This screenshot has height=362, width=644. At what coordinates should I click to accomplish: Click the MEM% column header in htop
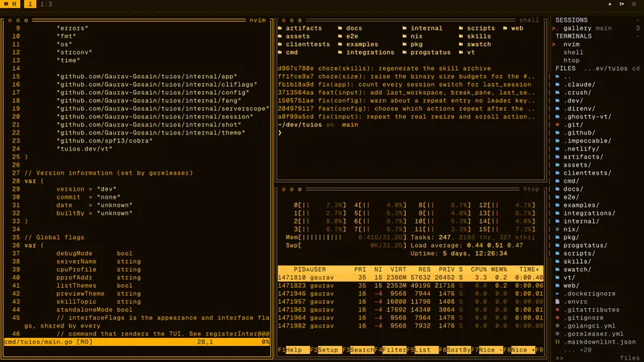coord(498,269)
